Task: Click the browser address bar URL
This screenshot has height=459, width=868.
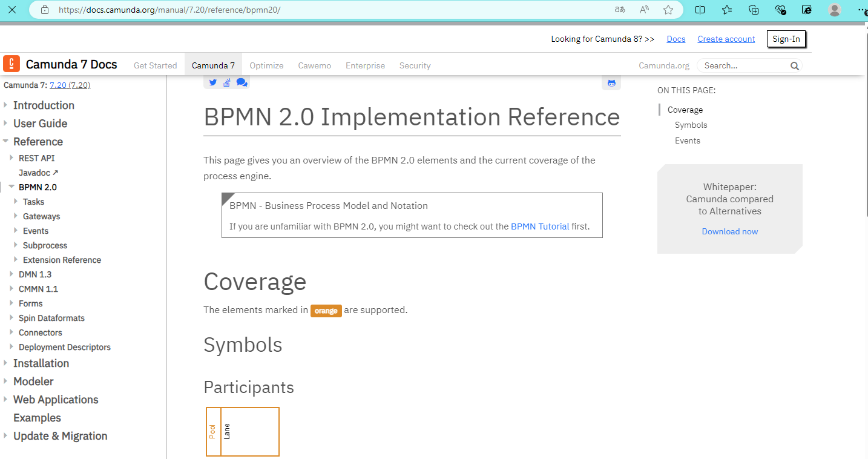Action: coord(169,10)
